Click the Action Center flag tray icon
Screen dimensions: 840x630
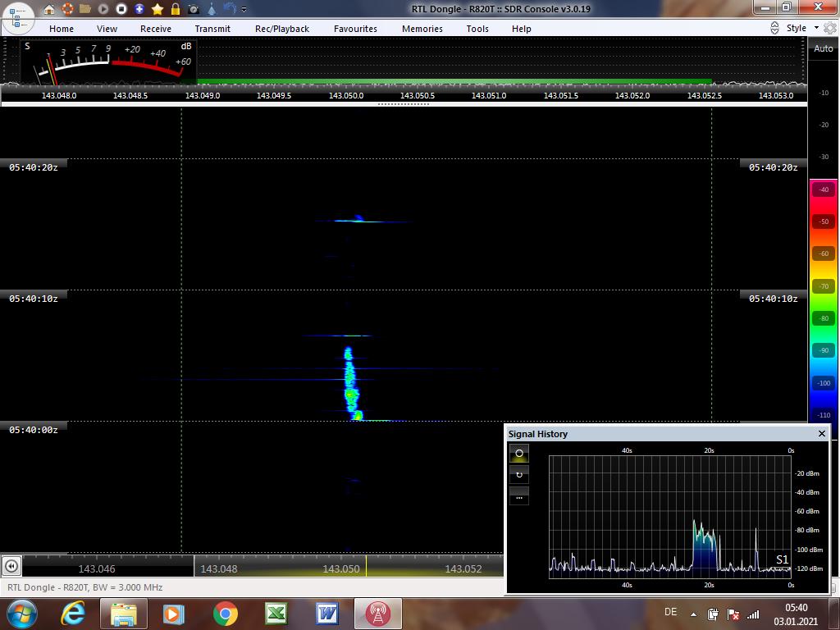tap(733, 614)
